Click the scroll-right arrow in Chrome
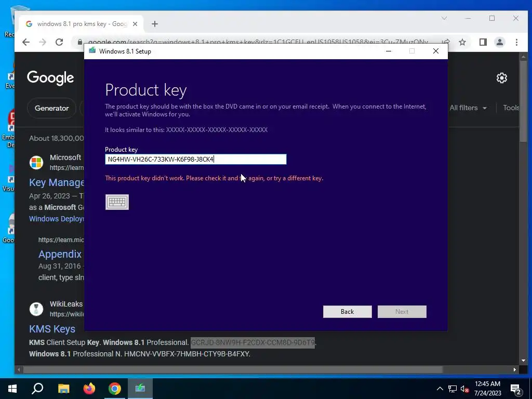532x399 pixels. [515, 369]
